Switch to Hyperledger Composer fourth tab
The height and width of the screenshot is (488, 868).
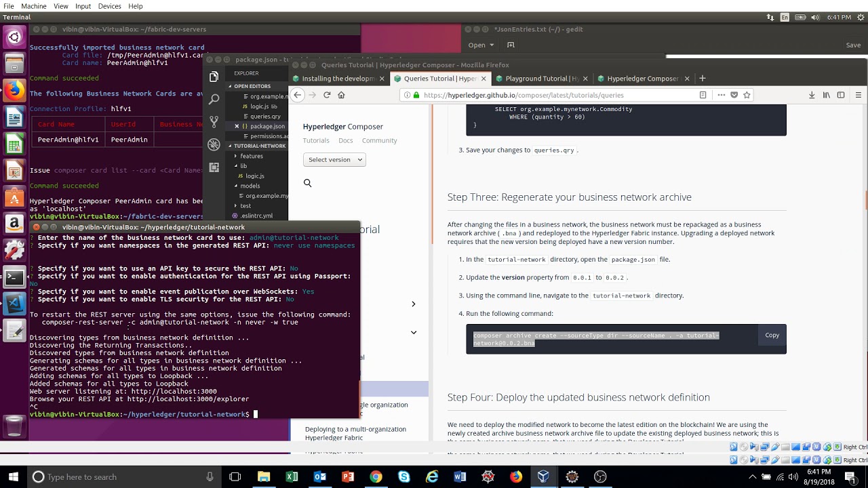pyautogui.click(x=642, y=79)
